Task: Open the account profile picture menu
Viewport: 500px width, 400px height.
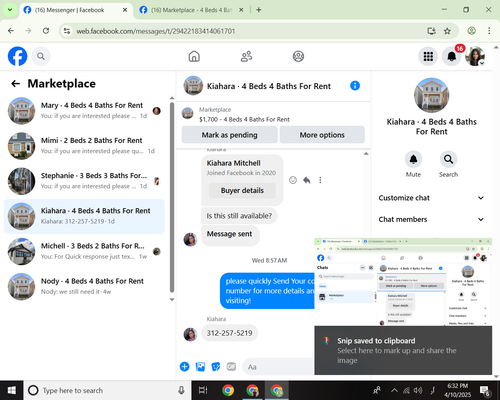Action: point(475,56)
